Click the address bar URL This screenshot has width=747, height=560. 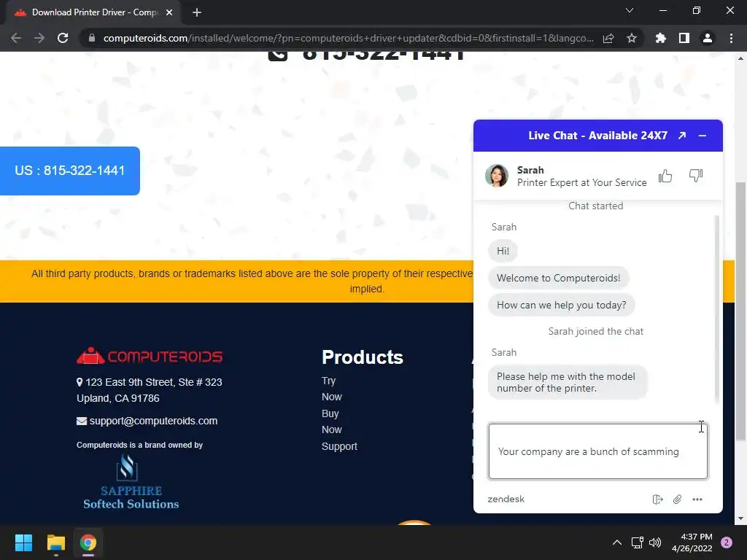click(x=348, y=38)
